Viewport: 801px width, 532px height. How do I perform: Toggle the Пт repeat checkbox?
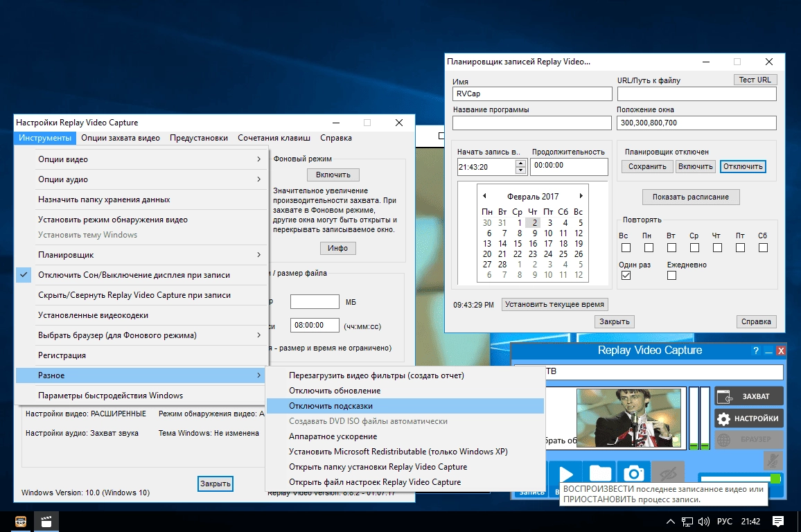(x=740, y=247)
